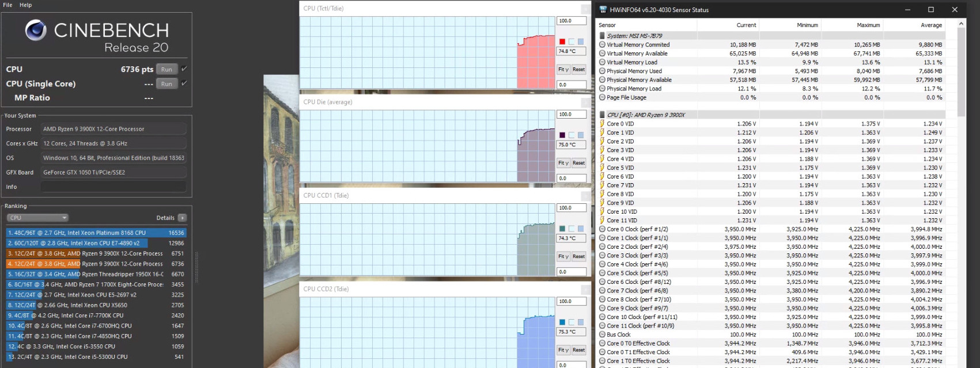Click the HWiNFO scrollbar up arrow
Image resolution: width=980 pixels, height=368 pixels.
coord(961,24)
